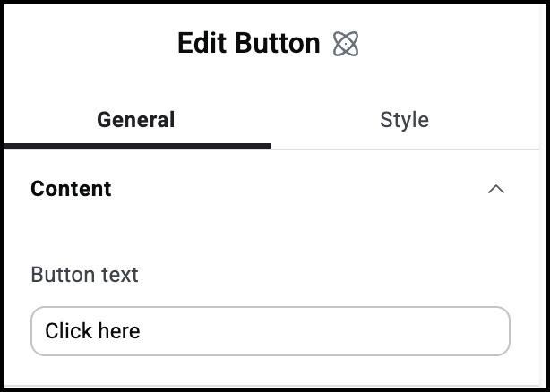
Task: Click the atom icon beside Edit Button
Action: coord(346,44)
